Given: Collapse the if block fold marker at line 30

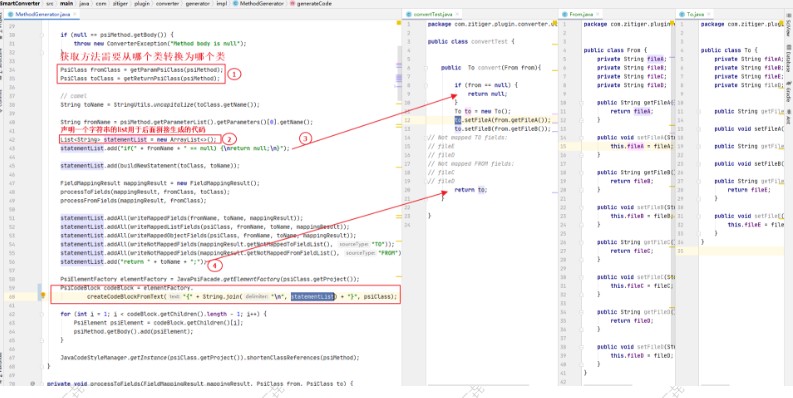Looking at the screenshot, I should pos(42,35).
